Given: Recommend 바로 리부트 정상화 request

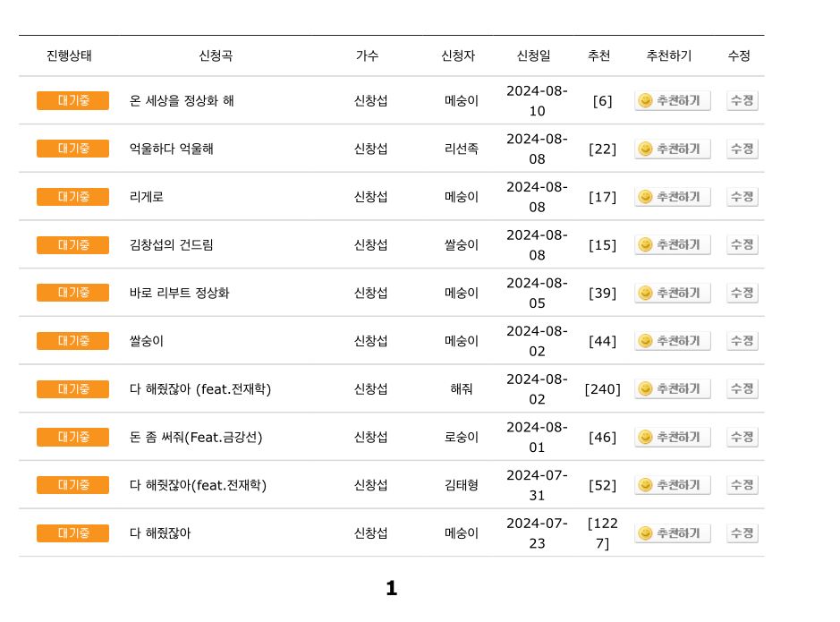Looking at the screenshot, I should [x=673, y=293].
